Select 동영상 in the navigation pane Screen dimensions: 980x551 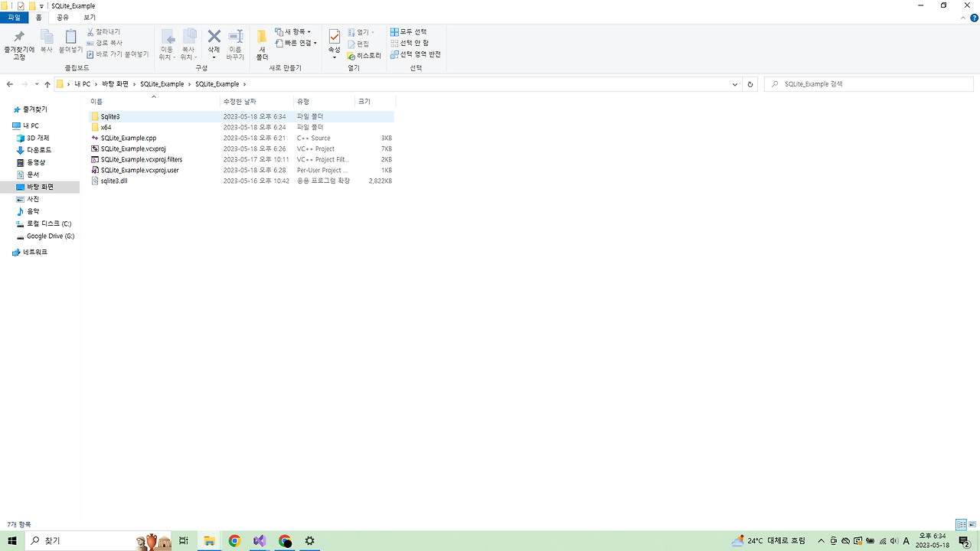pos(31,162)
